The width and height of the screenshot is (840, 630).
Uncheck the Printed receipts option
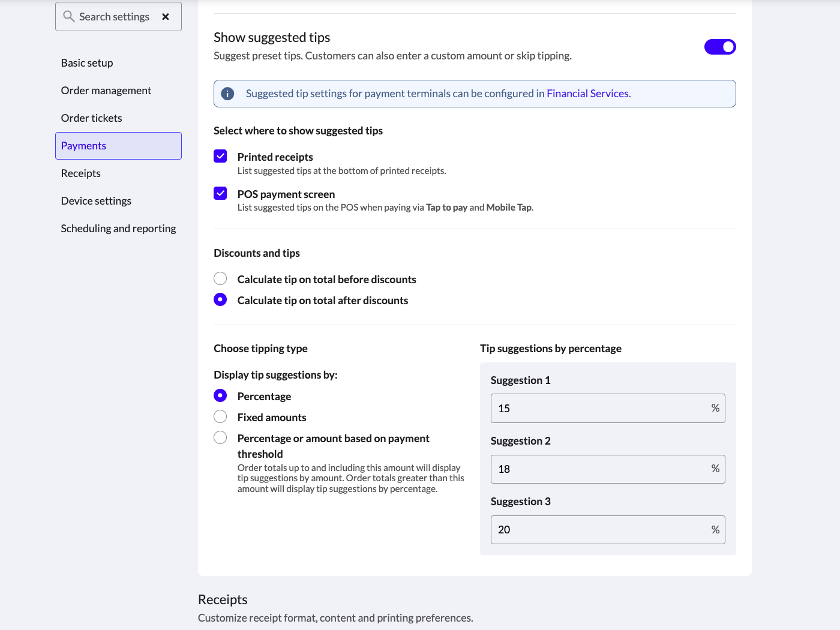pos(220,156)
